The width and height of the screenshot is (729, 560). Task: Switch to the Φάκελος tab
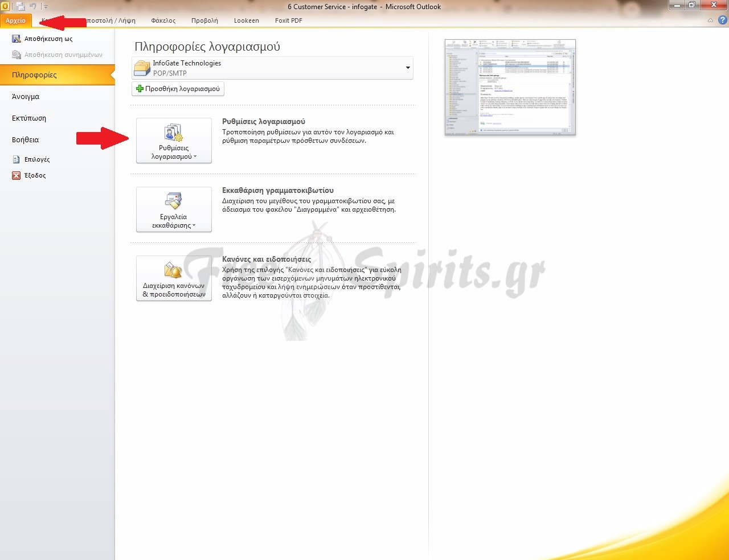[x=163, y=20]
